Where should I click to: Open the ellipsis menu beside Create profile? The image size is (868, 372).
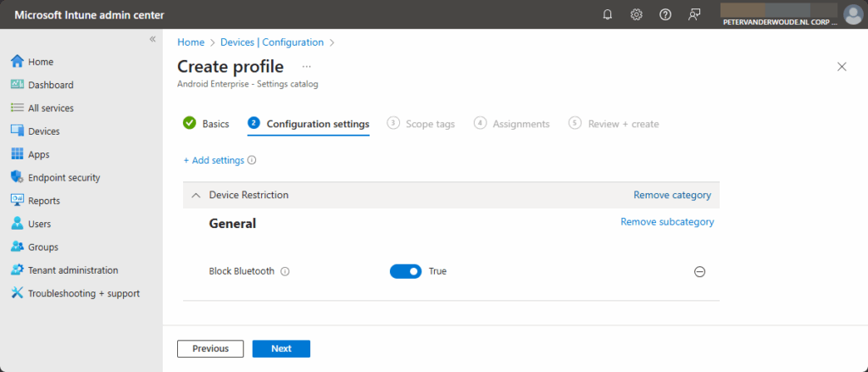tap(307, 66)
